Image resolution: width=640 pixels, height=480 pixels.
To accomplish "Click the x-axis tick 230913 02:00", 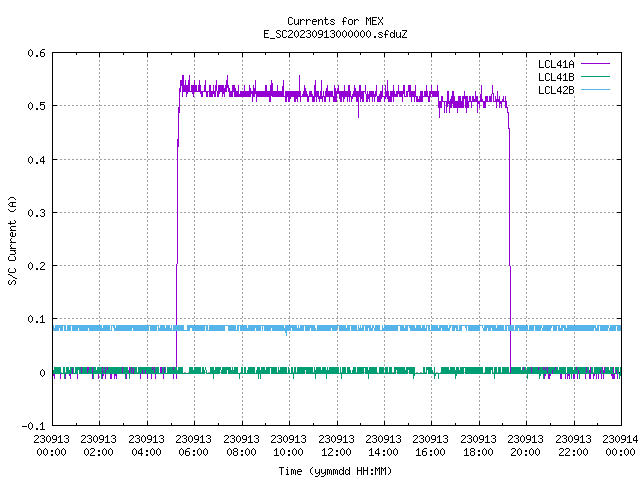I will pos(98,446).
